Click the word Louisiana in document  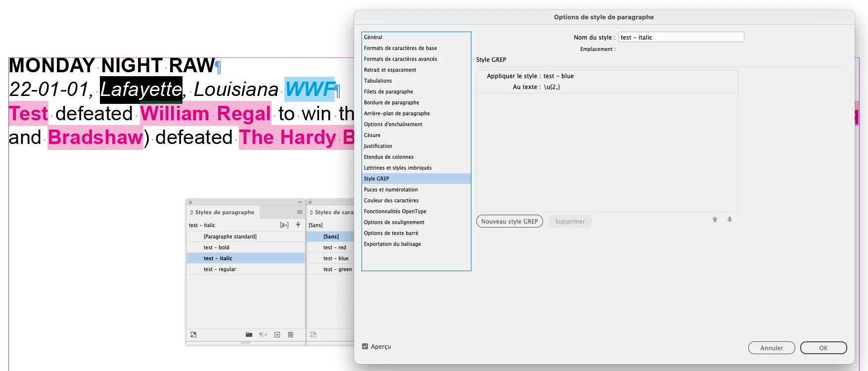tap(236, 90)
